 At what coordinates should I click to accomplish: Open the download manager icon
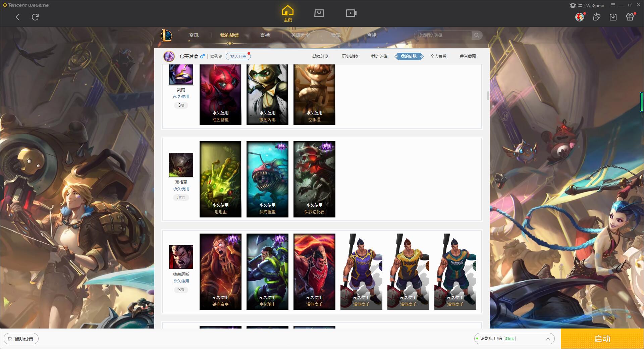tap(613, 17)
